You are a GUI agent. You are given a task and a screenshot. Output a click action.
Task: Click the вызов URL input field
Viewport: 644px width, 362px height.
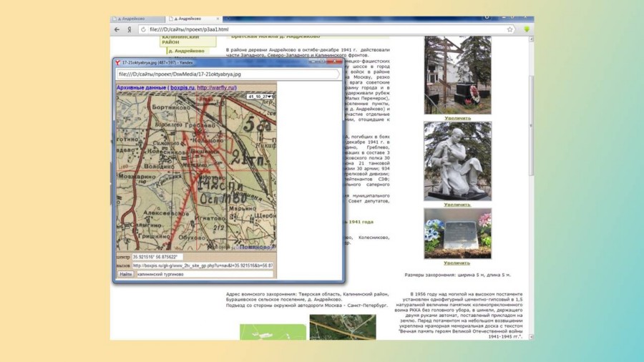click(202, 265)
